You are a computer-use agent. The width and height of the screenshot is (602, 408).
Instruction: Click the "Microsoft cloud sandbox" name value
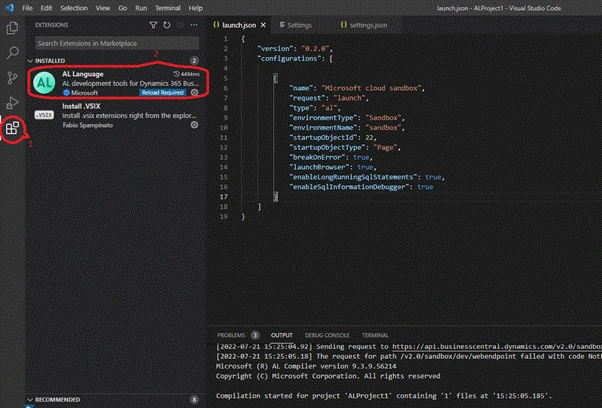(371, 88)
